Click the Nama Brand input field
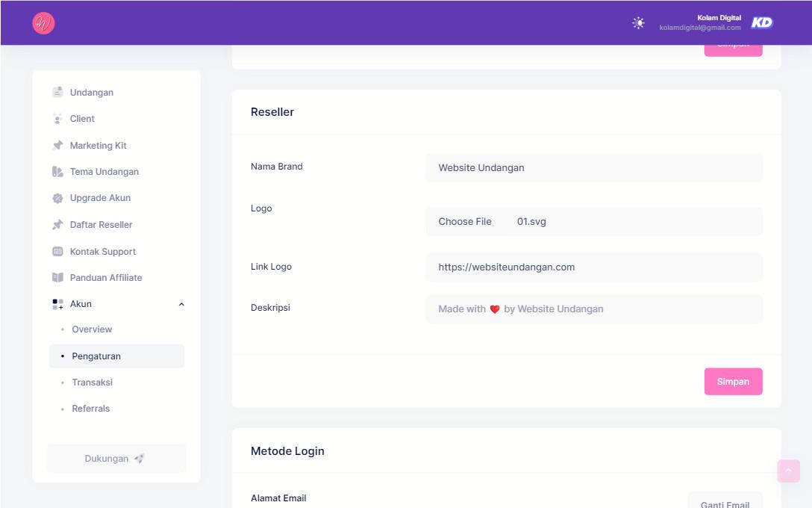The width and height of the screenshot is (812, 508). [593, 168]
